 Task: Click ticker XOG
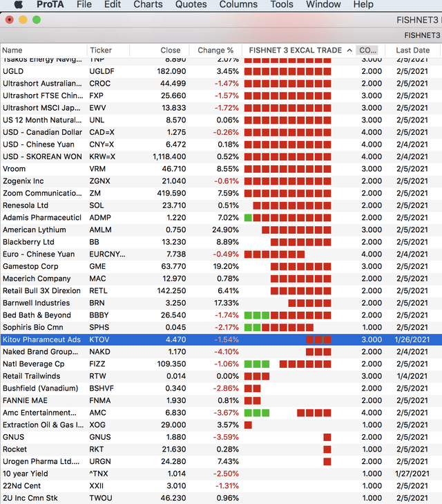pyautogui.click(x=97, y=425)
